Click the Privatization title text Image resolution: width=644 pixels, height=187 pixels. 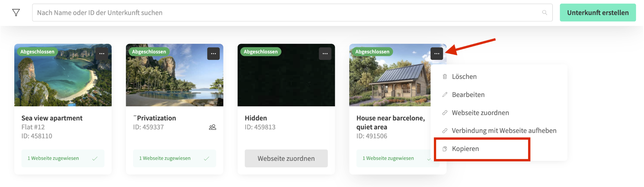tap(155, 118)
